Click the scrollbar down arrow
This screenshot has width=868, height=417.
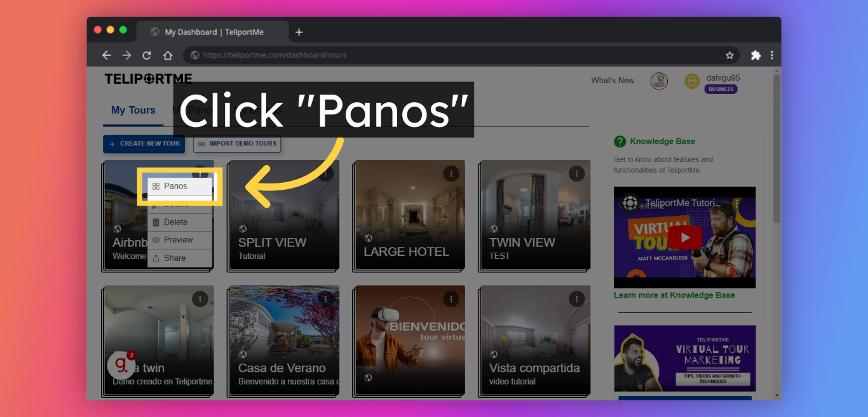pos(776,395)
